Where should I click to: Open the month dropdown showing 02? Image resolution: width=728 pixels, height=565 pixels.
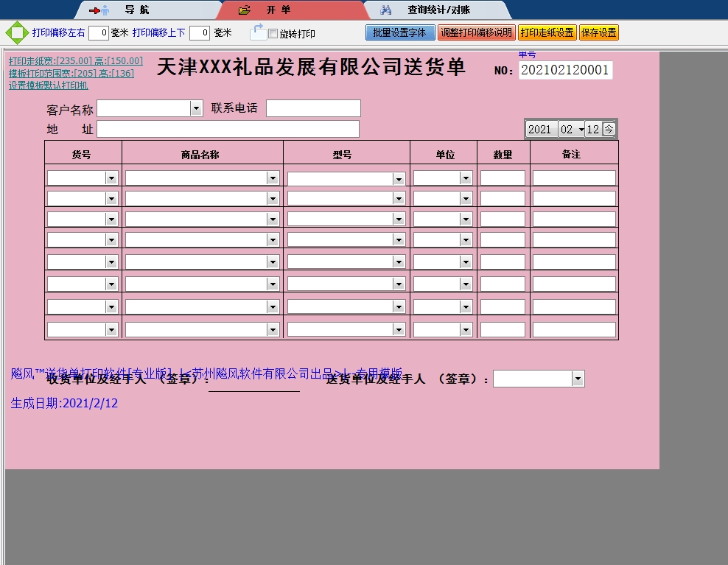[x=581, y=130]
